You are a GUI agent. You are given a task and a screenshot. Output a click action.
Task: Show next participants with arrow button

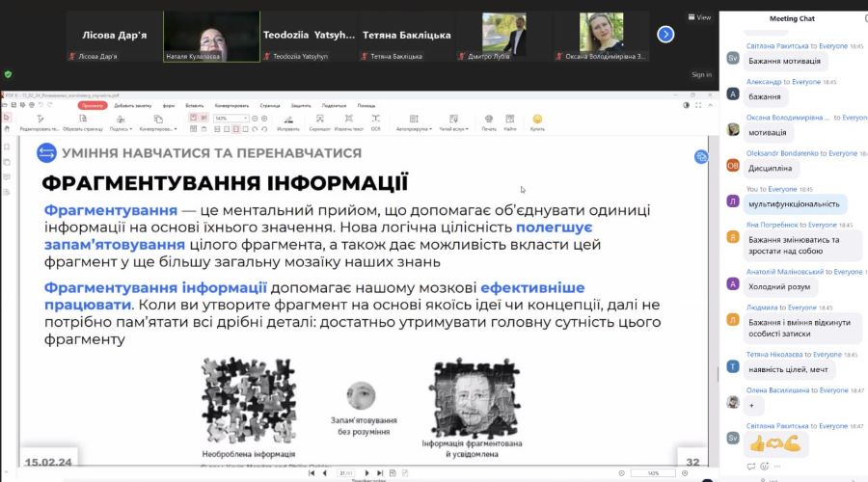[x=665, y=34]
